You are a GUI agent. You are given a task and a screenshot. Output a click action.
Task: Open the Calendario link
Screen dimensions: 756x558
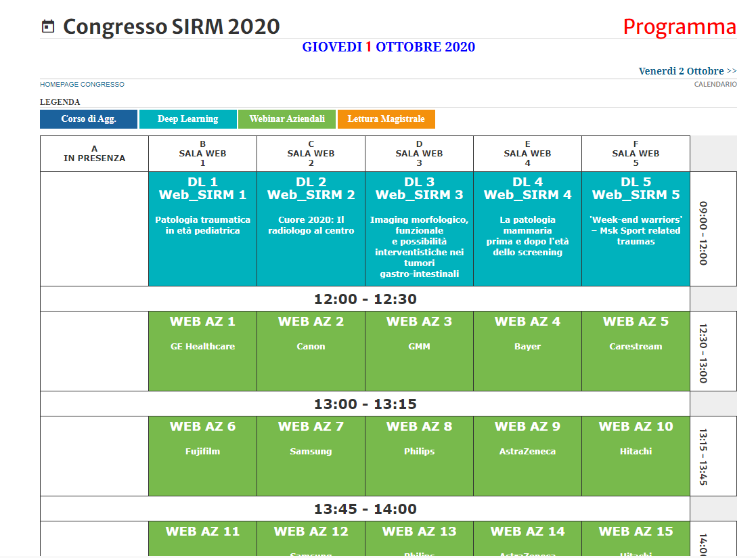click(x=715, y=85)
